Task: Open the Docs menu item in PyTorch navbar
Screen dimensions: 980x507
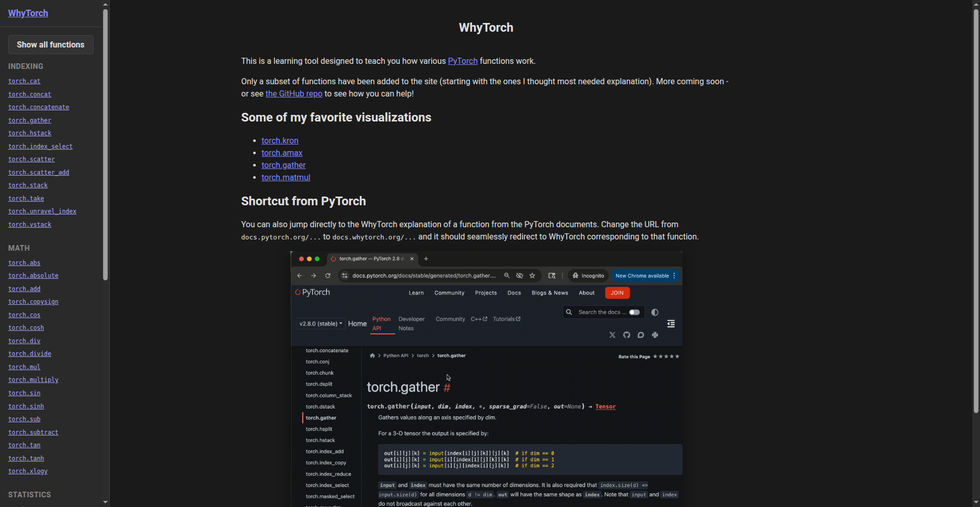Action: coord(514,293)
